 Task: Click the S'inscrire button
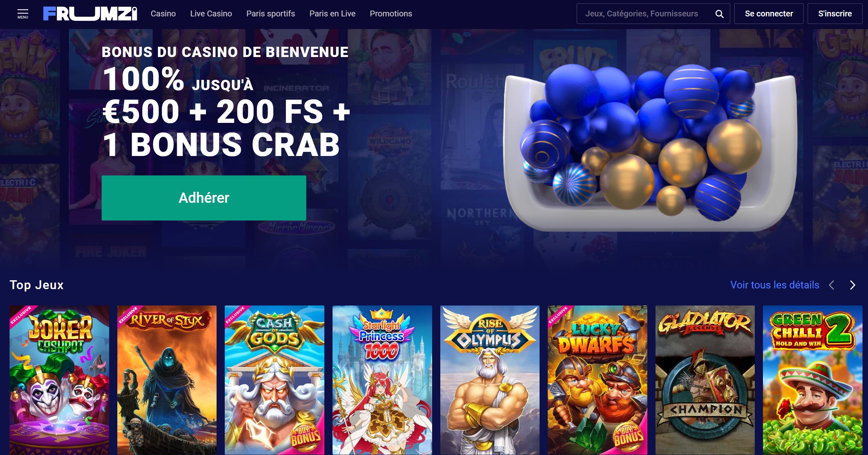(835, 14)
